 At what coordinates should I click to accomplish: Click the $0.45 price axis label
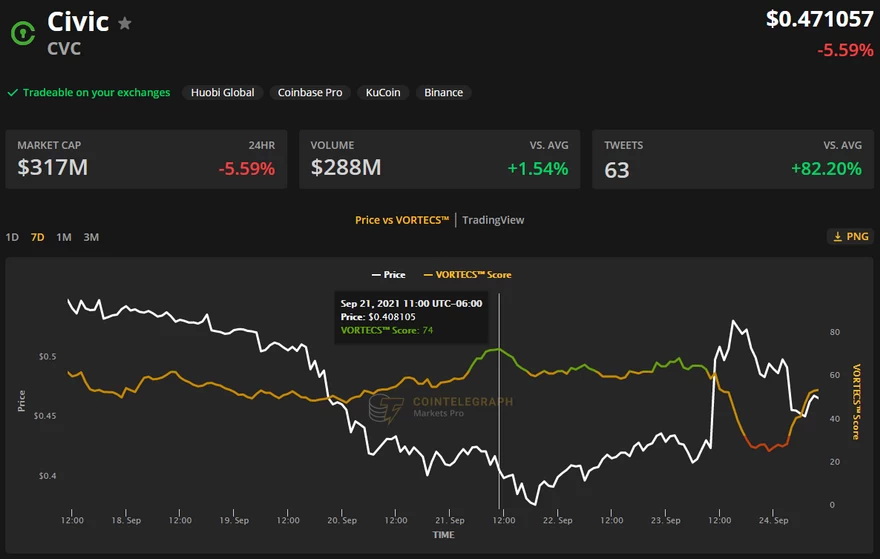pos(45,416)
